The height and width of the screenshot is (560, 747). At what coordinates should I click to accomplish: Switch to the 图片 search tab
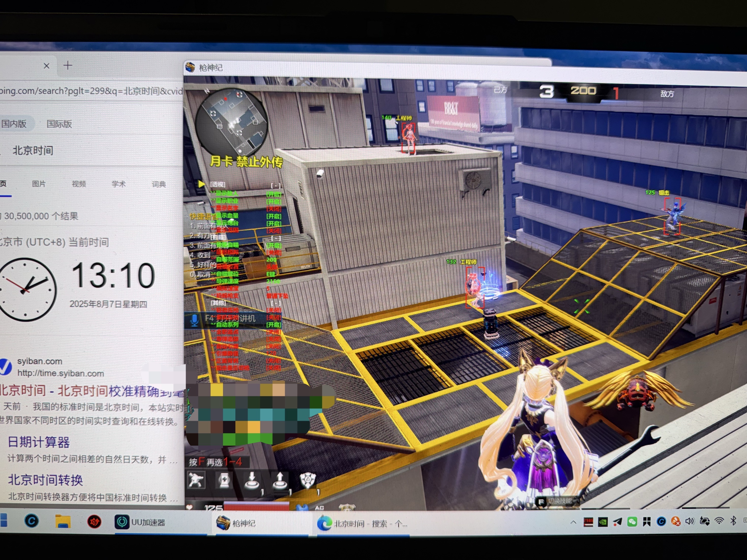(38, 184)
